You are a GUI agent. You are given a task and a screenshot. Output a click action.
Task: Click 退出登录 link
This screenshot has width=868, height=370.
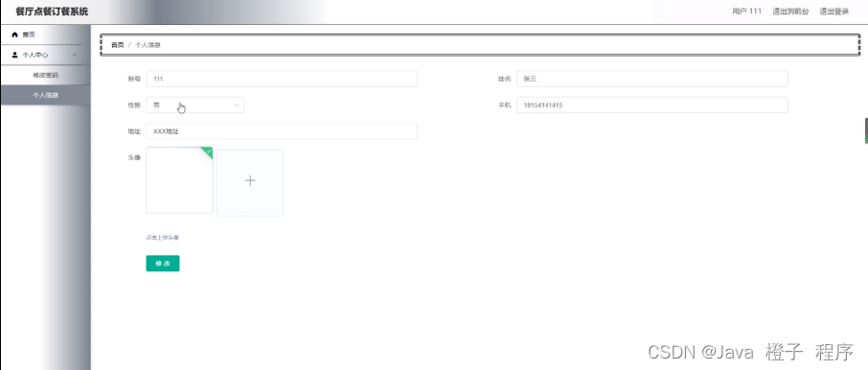coord(834,12)
